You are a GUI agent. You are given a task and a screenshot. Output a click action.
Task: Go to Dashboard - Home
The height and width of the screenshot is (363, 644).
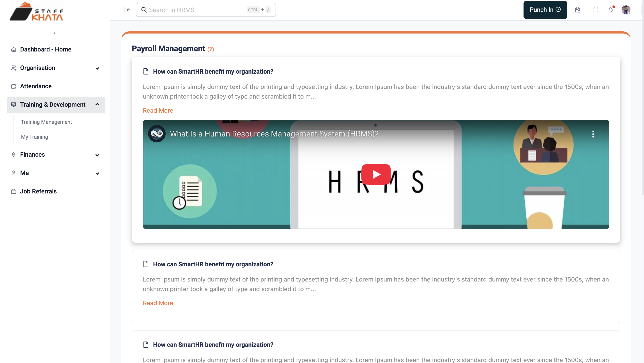[x=46, y=49]
